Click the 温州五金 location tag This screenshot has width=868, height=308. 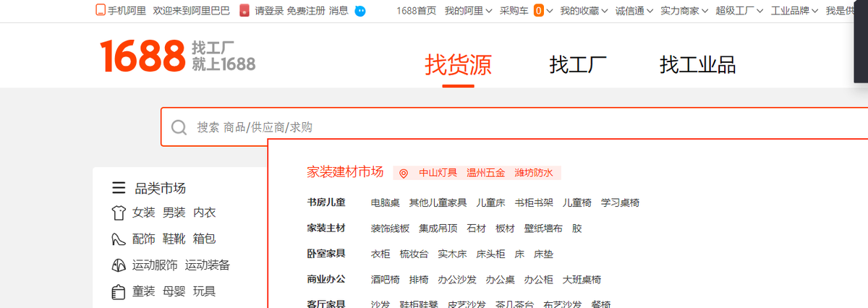[x=486, y=174]
